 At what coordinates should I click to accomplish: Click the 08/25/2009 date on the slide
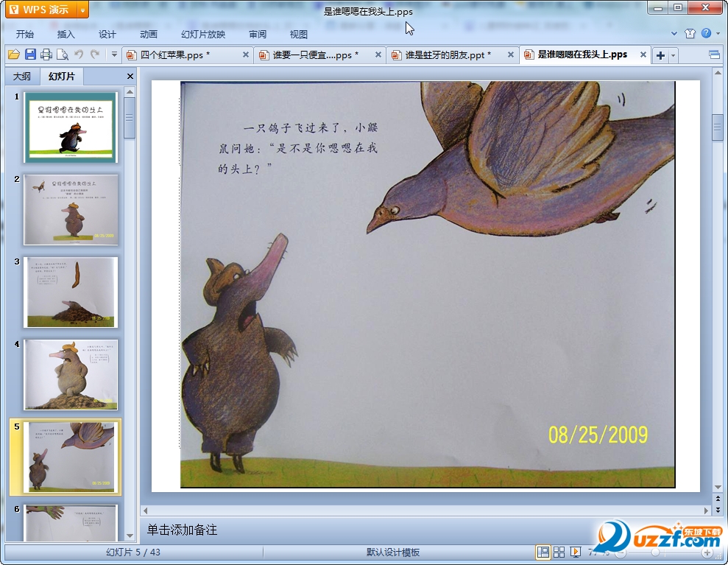pos(598,435)
